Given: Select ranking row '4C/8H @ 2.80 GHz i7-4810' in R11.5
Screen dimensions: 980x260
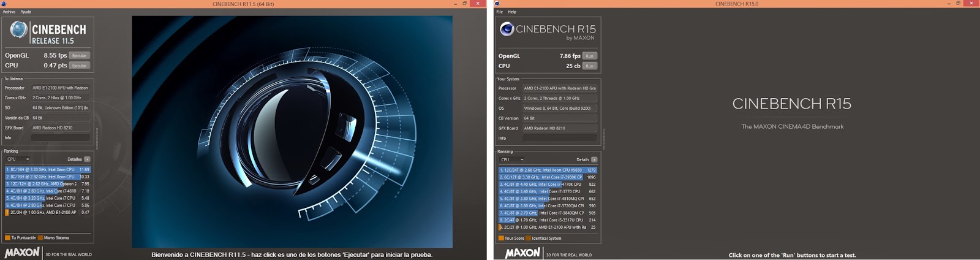Looking at the screenshot, I should click(48, 191).
